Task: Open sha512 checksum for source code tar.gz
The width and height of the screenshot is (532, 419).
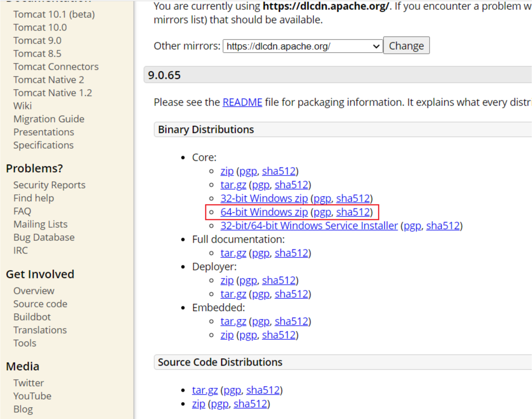Action: click(x=263, y=390)
